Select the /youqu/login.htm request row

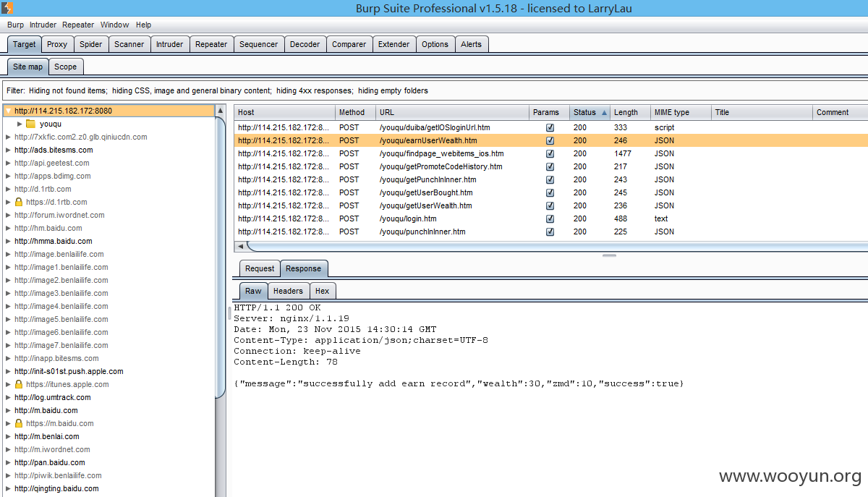coord(550,218)
